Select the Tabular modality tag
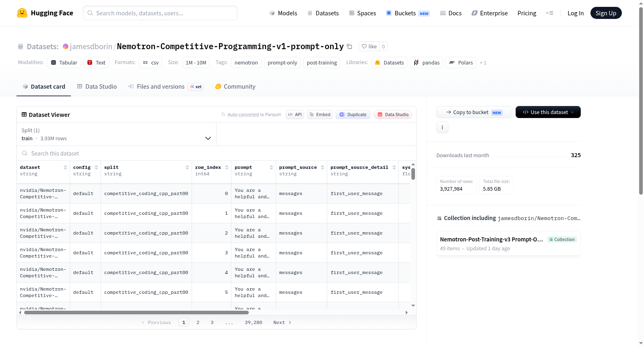 (x=64, y=62)
